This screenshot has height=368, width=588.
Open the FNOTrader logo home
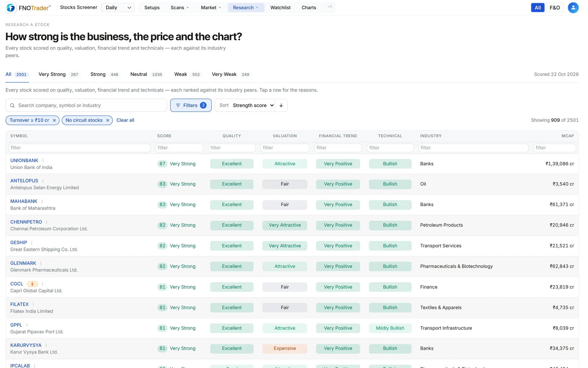[x=28, y=8]
